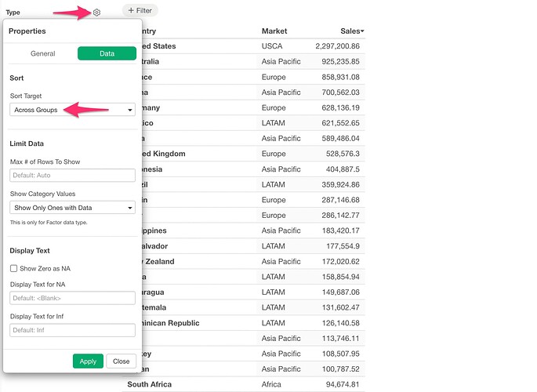This screenshot has height=392, width=537.
Task: Click the USCA market cell
Action: (x=272, y=46)
